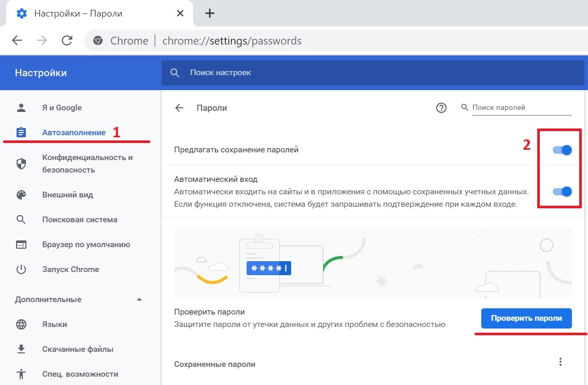This screenshot has height=385, width=588.
Task: Go to Внешний вид settings
Action: (x=67, y=195)
